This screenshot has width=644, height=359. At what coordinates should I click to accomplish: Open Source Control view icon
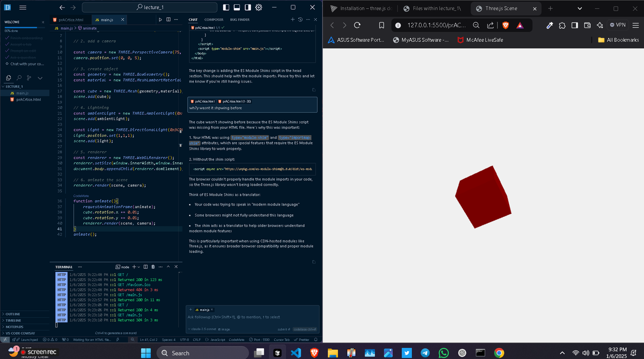[30, 78]
